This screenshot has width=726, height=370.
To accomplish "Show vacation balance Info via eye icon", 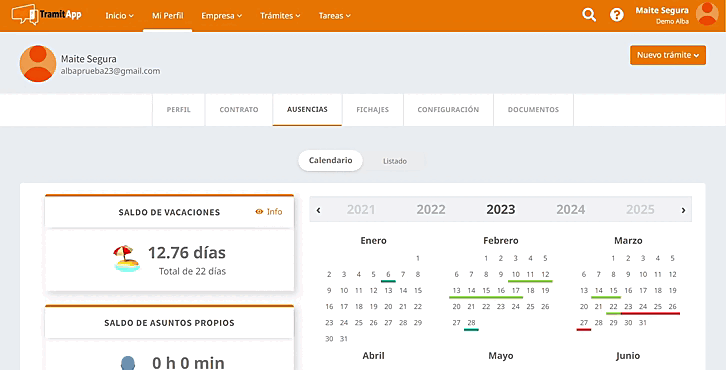I will tap(269, 212).
